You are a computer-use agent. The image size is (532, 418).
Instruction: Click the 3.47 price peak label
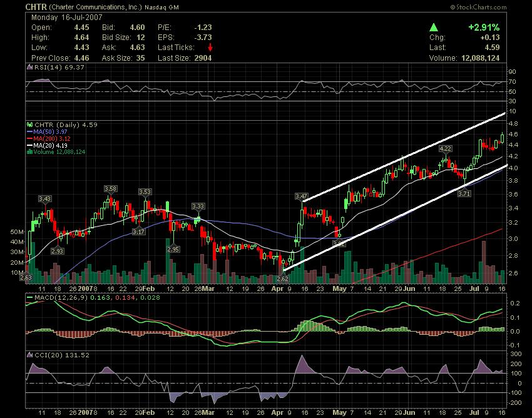[x=301, y=196]
